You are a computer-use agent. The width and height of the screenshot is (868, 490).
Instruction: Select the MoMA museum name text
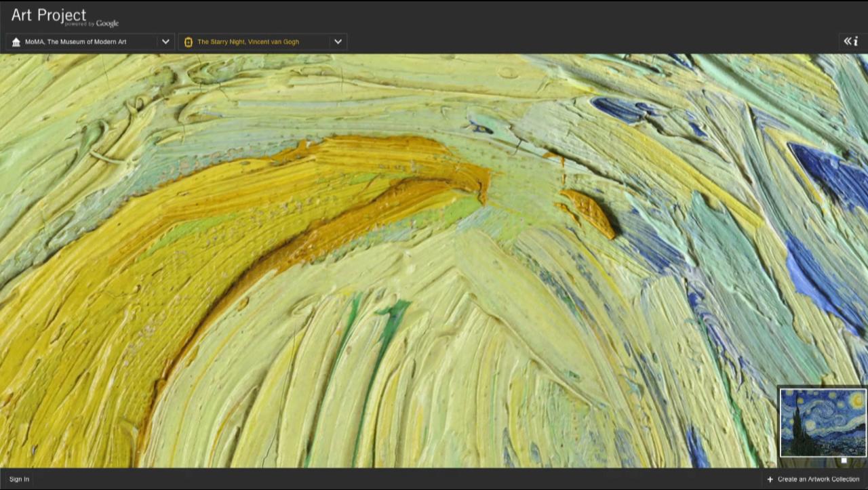pos(75,42)
